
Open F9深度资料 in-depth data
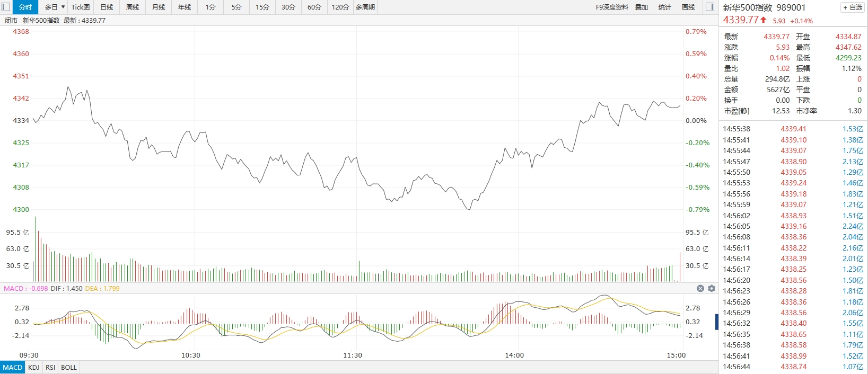point(611,7)
